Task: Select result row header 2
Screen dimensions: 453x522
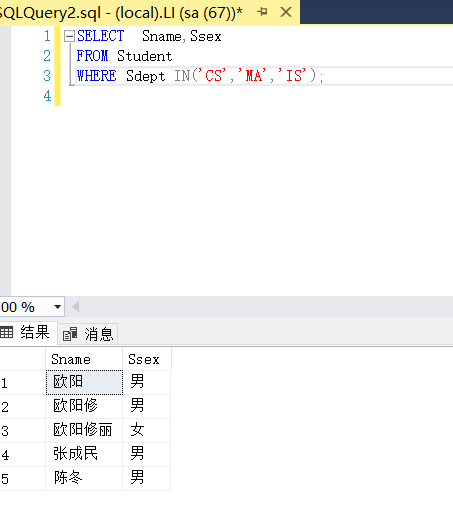Action: tap(22, 407)
